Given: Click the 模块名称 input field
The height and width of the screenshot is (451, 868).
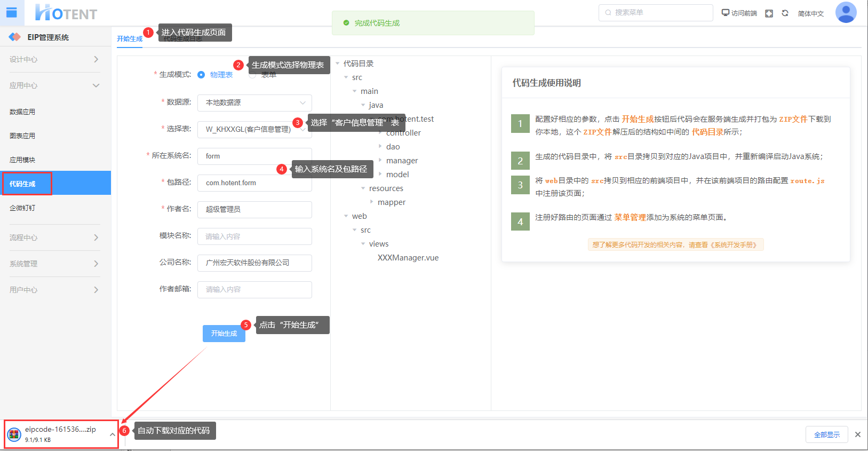Looking at the screenshot, I should [254, 236].
